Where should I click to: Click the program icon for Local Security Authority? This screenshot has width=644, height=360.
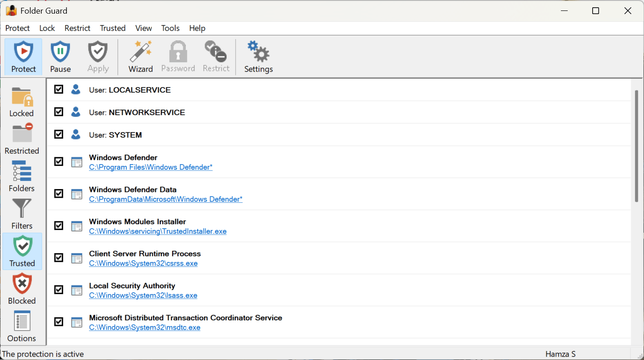pos(77,290)
